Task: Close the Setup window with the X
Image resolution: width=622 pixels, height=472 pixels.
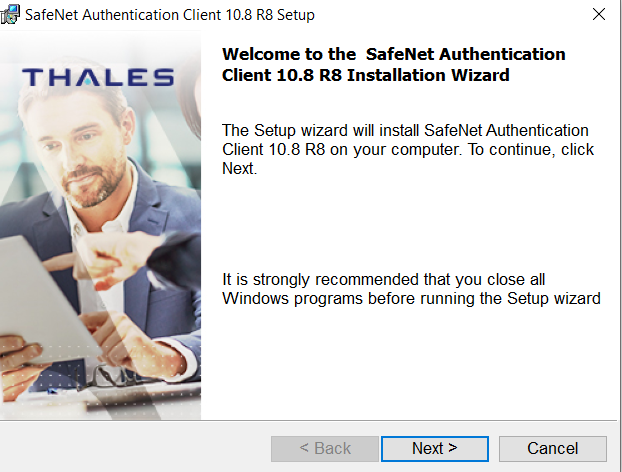Action: 599,14
